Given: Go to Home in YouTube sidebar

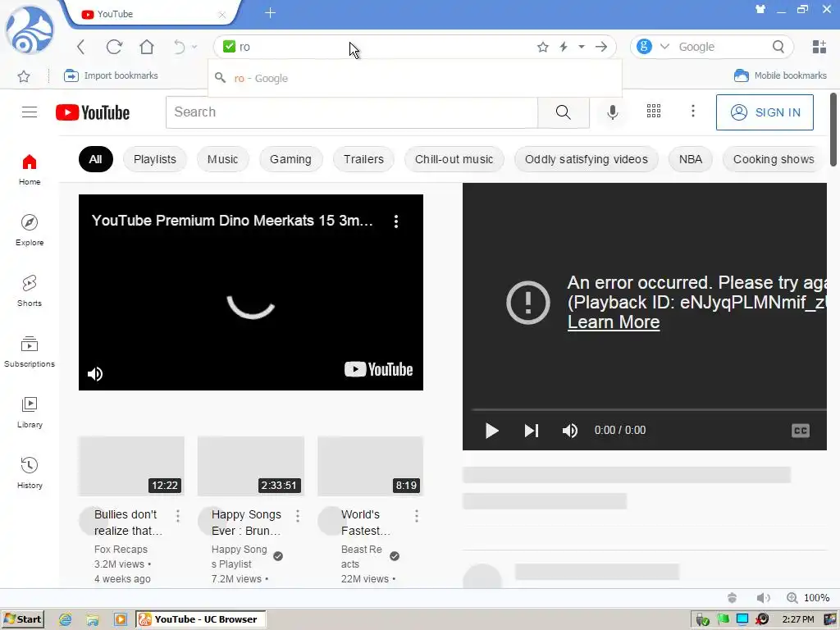Looking at the screenshot, I should tap(30, 169).
